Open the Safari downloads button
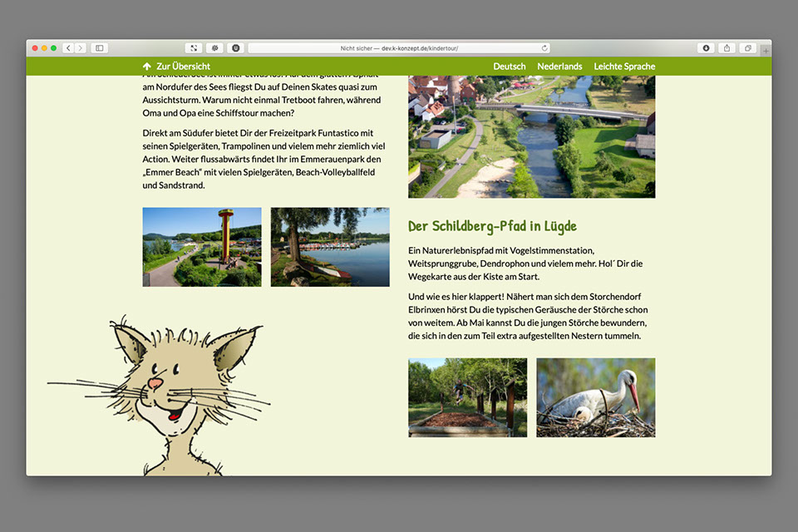798x532 pixels. pos(706,48)
